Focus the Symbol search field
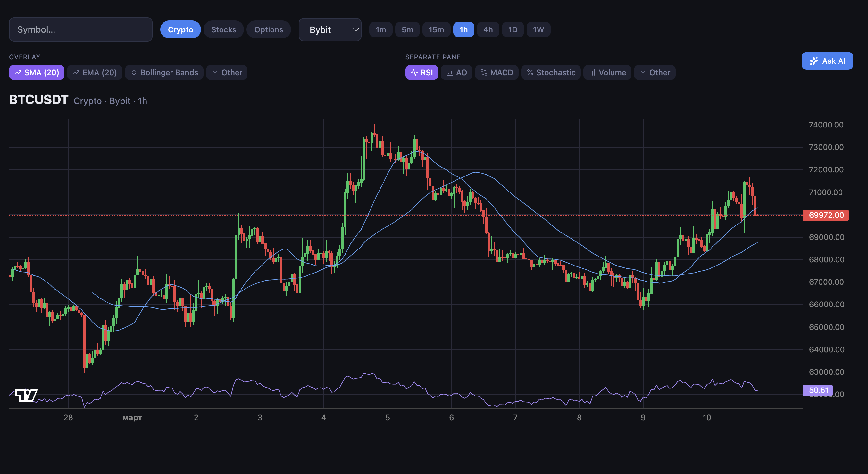The width and height of the screenshot is (868, 474). tap(80, 29)
